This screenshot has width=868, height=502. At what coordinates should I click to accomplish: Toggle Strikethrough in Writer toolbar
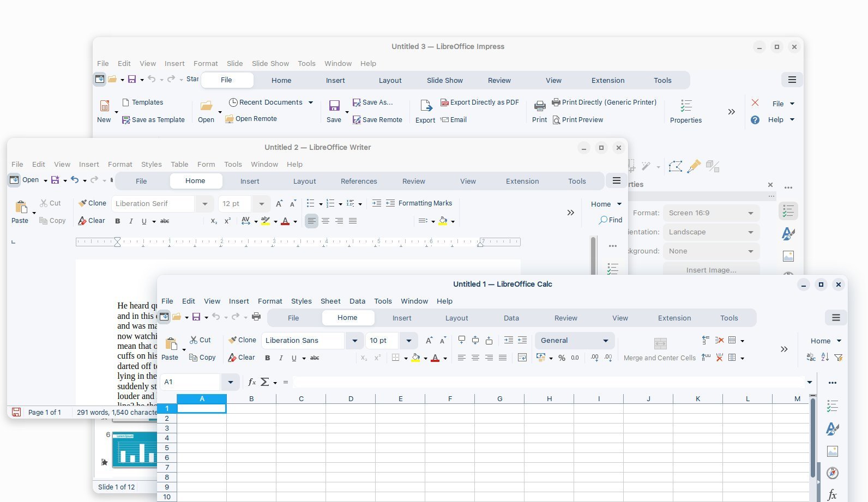[165, 221]
